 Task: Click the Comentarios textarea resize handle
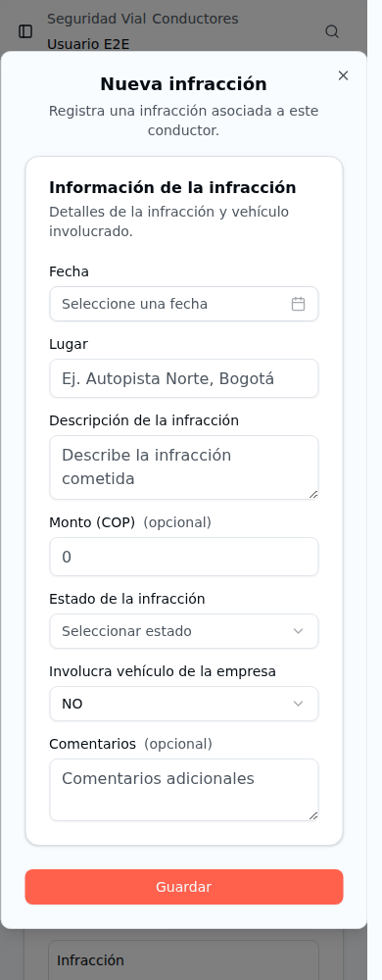pos(313,815)
